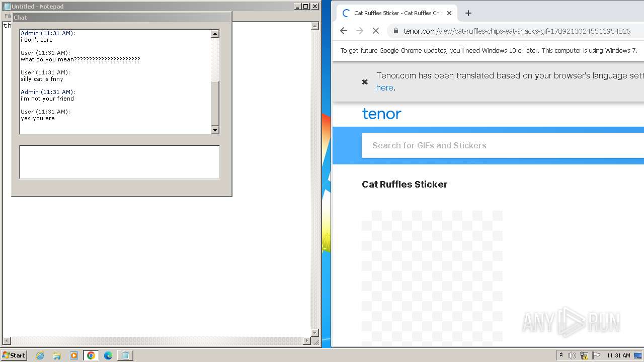Screen dimensions: 644x362
Task: Select chat message 'i don't care'
Action: pos(37,40)
